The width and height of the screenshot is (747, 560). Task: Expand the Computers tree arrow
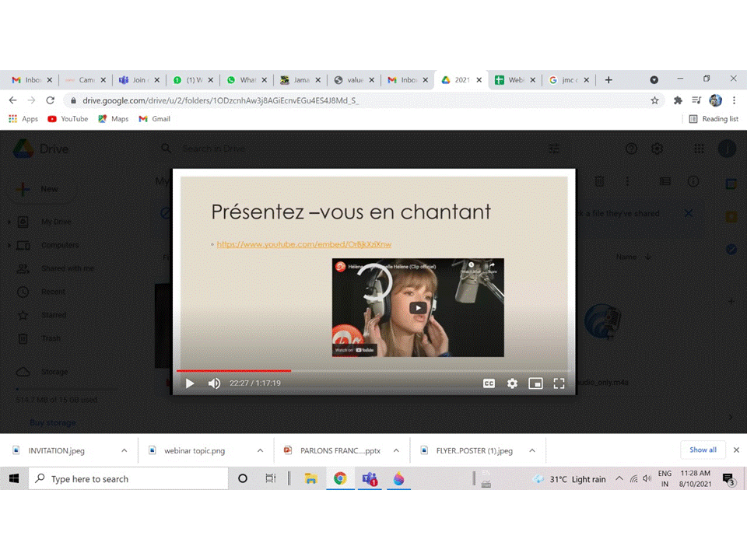tap(9, 245)
